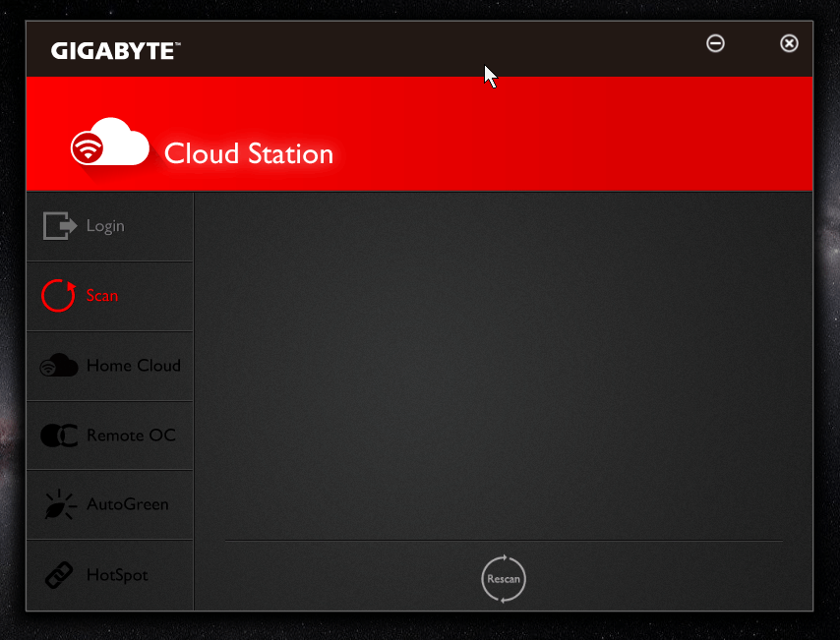Click the Home Cloud wifi-cloud icon
The width and height of the screenshot is (840, 640).
coord(59,366)
